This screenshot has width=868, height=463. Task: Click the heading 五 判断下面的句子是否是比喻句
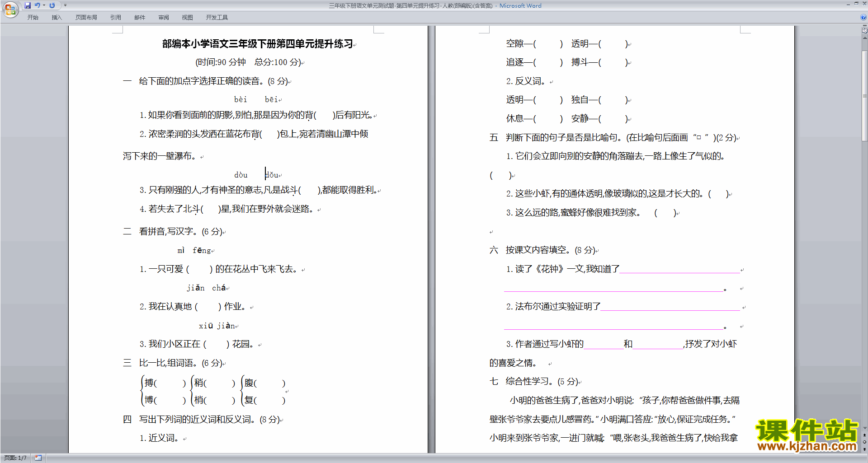[613, 138]
